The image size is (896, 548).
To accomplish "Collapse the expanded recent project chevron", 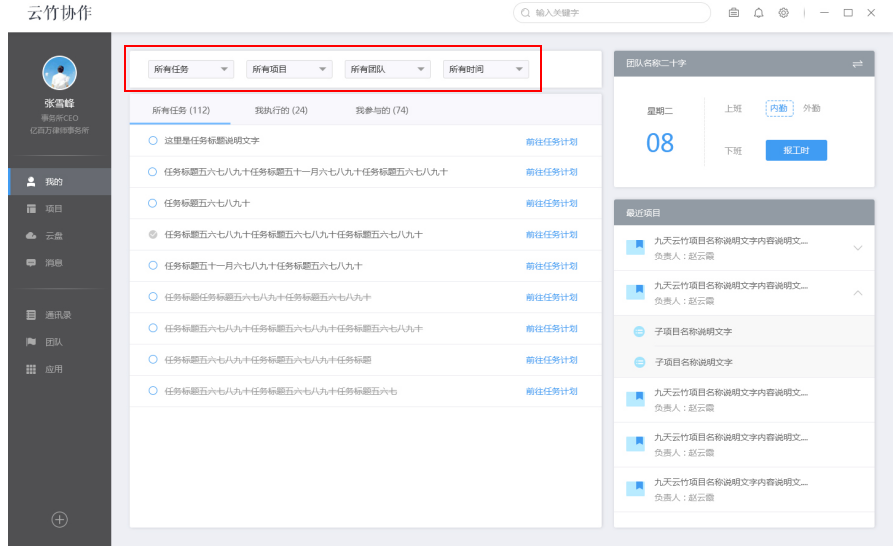I will (x=857, y=292).
